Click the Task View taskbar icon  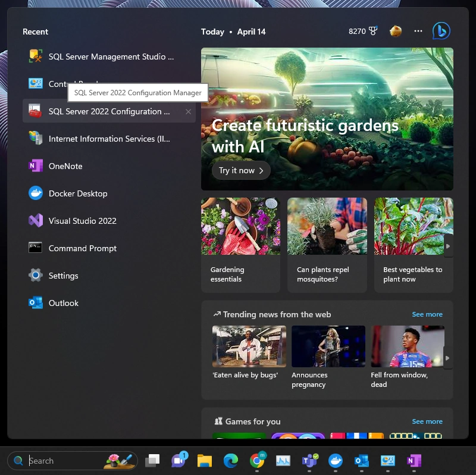[x=152, y=461]
